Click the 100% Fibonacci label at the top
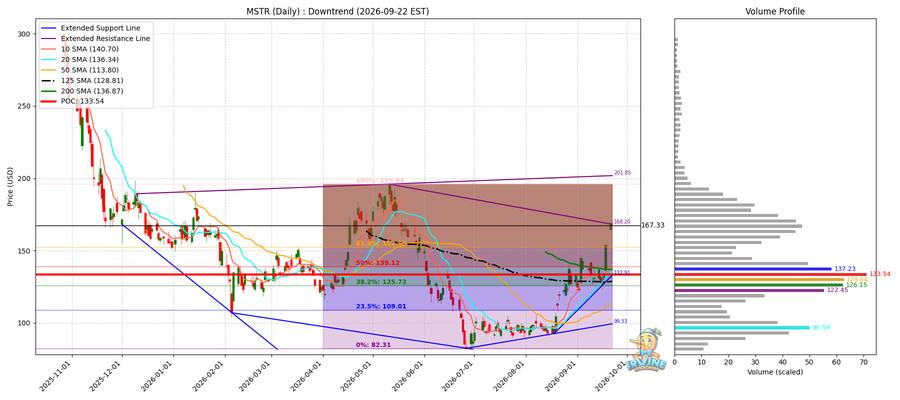 point(381,181)
